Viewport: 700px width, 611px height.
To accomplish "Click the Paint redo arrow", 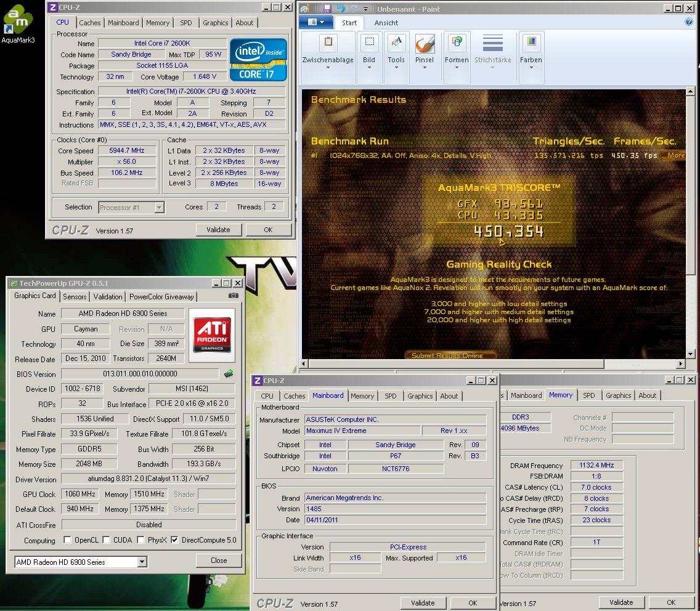I will [354, 9].
